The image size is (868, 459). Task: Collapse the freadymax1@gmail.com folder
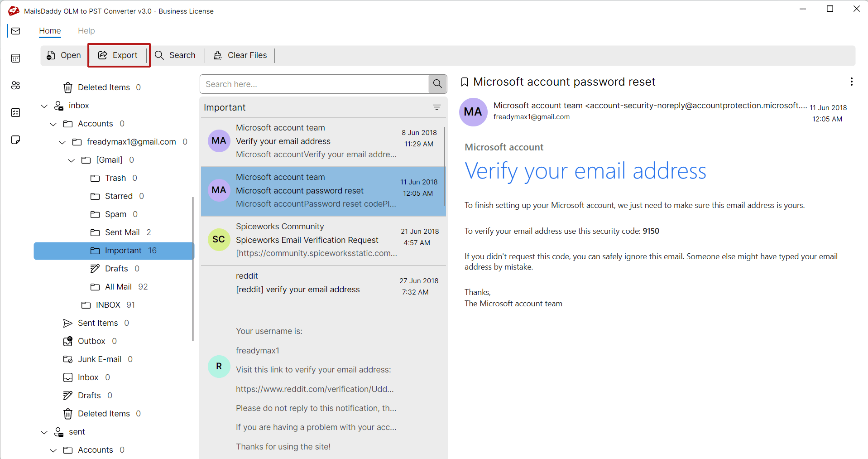(x=62, y=142)
